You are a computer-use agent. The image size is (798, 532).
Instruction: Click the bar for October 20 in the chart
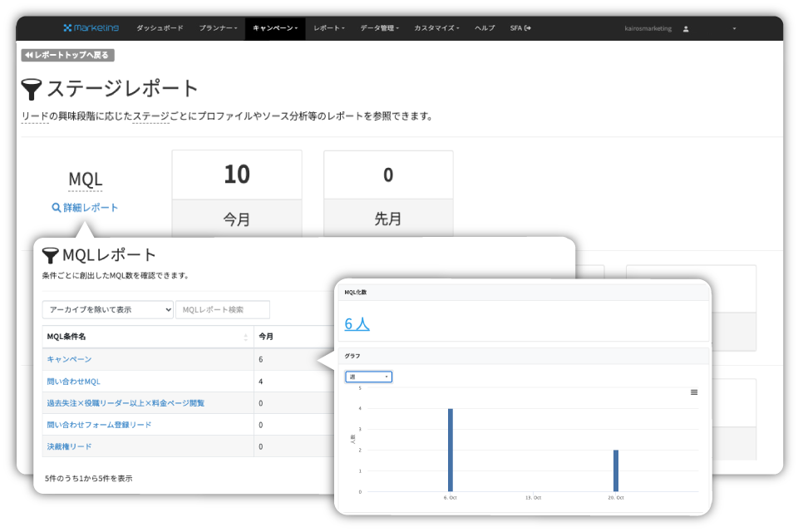point(615,468)
